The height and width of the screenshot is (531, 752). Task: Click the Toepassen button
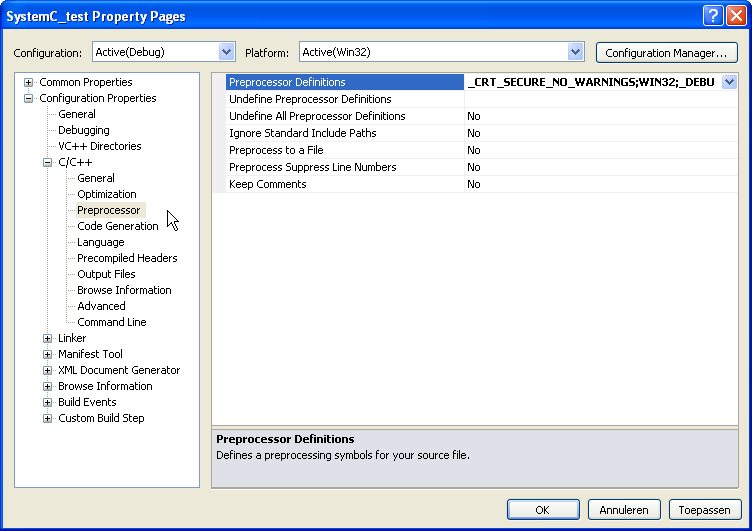point(705,509)
